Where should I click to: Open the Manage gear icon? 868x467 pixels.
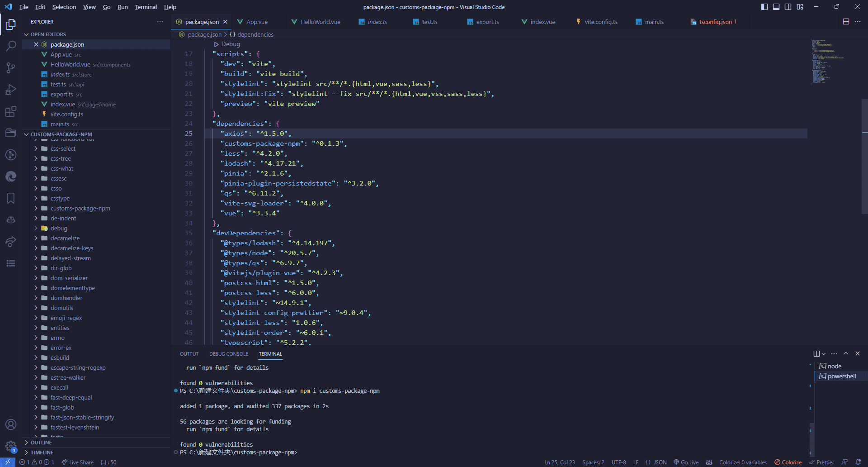[x=11, y=446]
